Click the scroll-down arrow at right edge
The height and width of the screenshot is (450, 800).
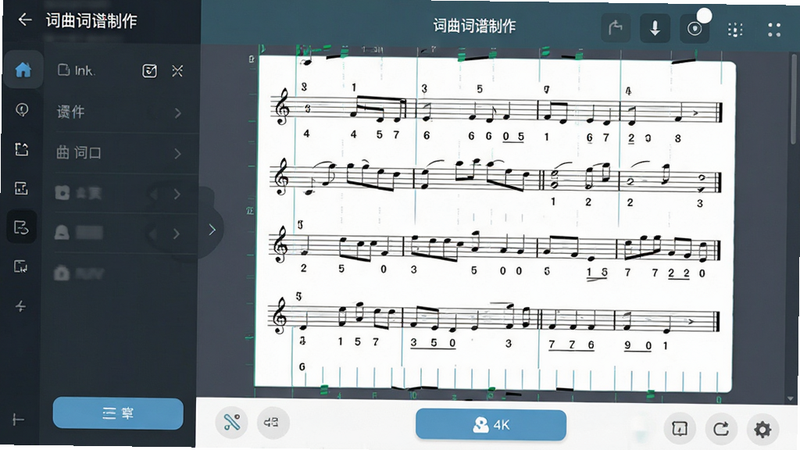coord(790,399)
